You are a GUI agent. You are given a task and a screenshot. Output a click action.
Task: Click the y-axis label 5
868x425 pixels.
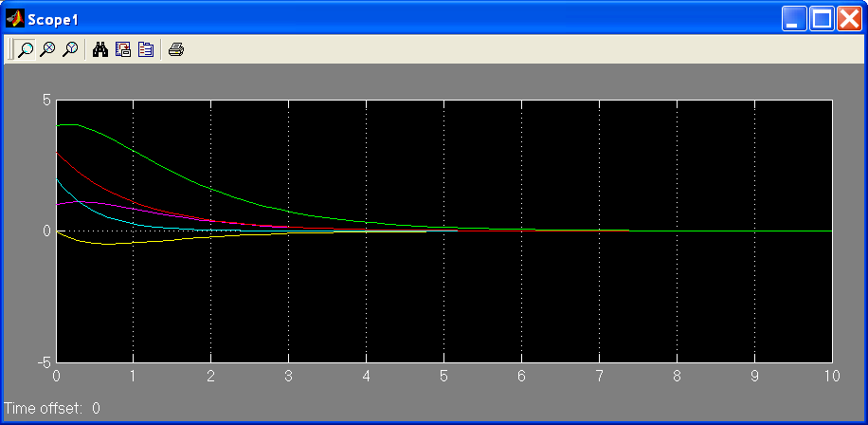tap(46, 101)
